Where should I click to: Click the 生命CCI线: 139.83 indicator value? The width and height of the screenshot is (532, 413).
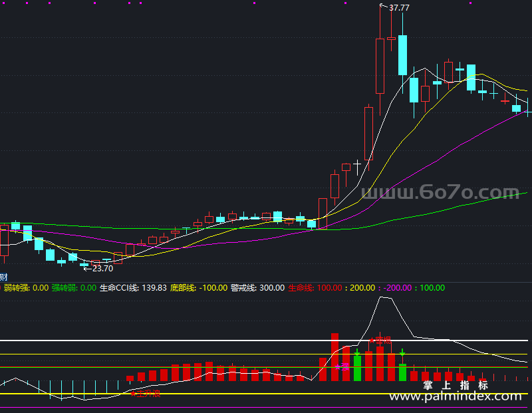coord(133,288)
